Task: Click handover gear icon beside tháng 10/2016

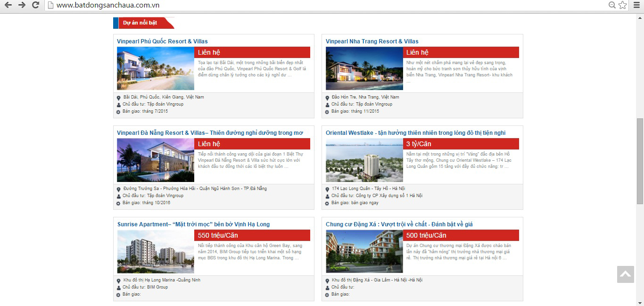Action: 118,204
